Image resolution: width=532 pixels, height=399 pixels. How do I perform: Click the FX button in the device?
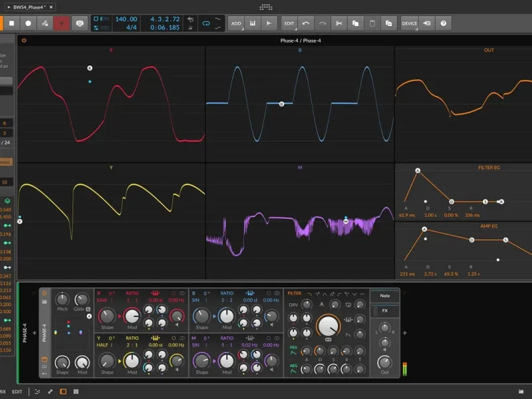pos(385,311)
